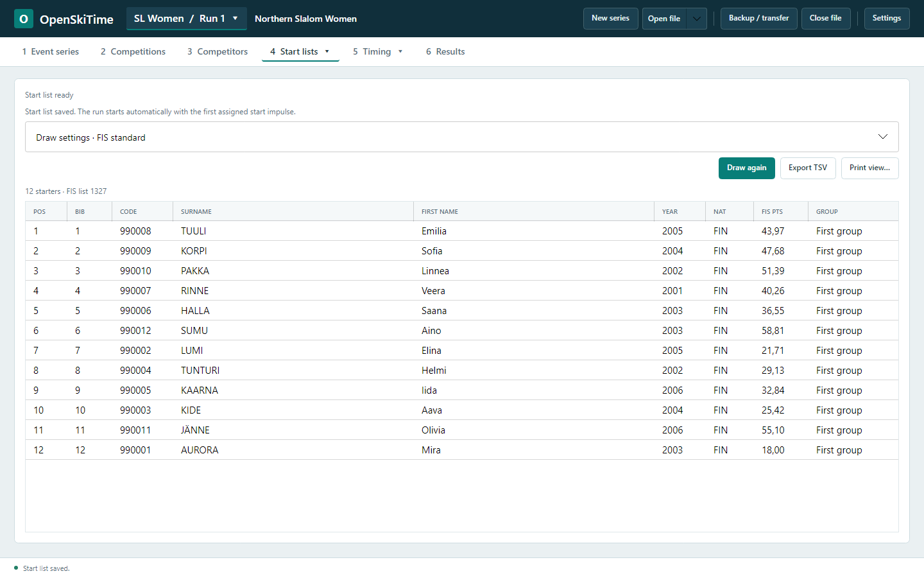Image resolution: width=924 pixels, height=578 pixels.
Task: Open the SL Women / Run 1 selector
Action: point(186,19)
